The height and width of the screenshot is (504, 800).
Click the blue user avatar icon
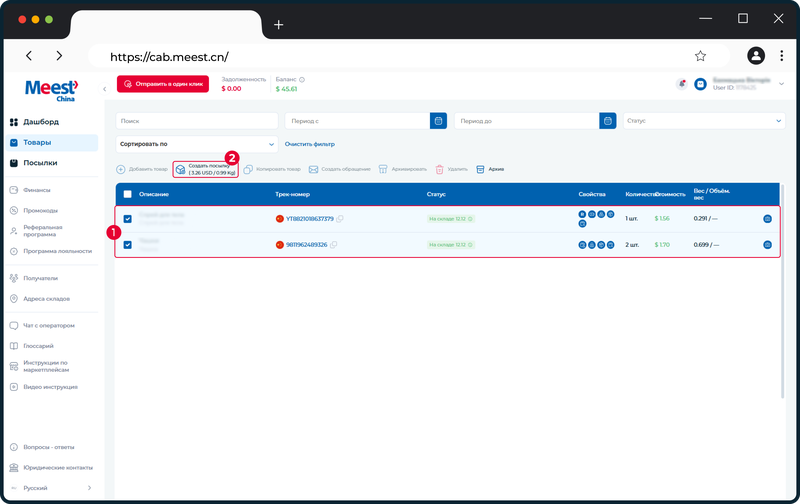(x=701, y=84)
